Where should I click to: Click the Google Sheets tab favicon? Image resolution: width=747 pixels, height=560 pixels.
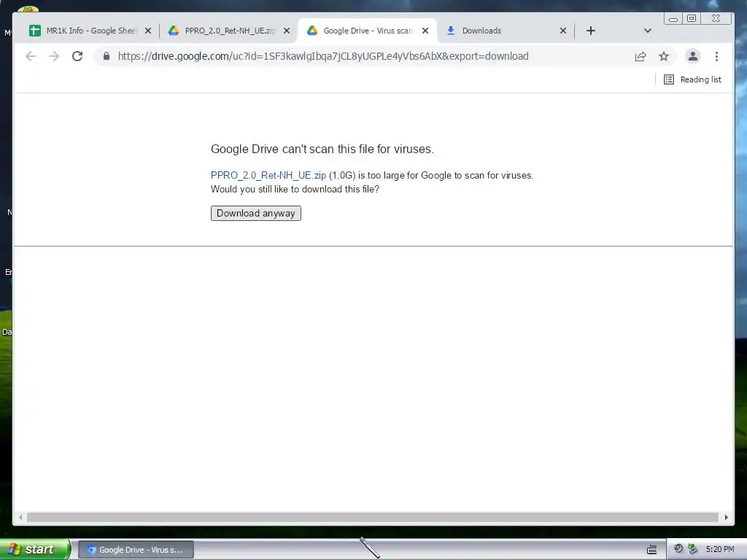point(35,31)
